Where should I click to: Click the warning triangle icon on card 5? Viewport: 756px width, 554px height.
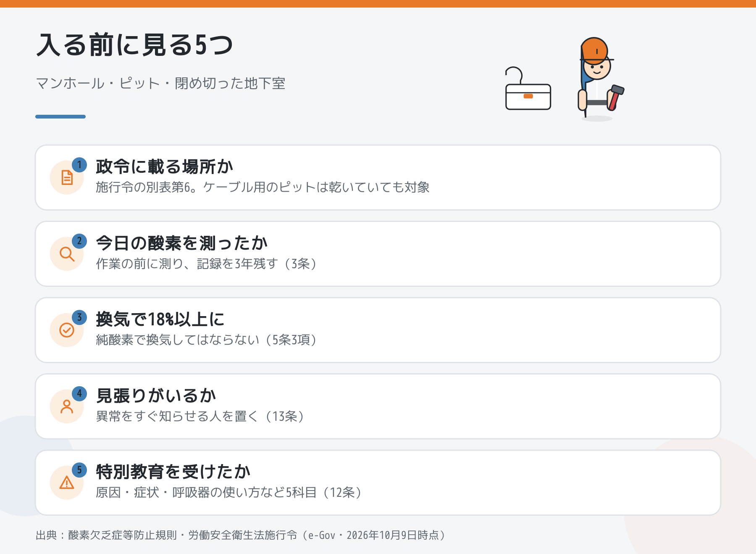(x=67, y=483)
